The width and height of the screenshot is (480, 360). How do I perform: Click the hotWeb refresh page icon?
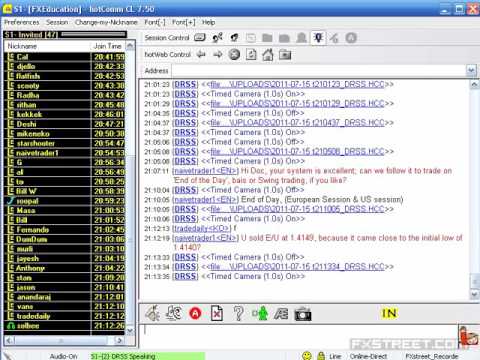[251, 54]
